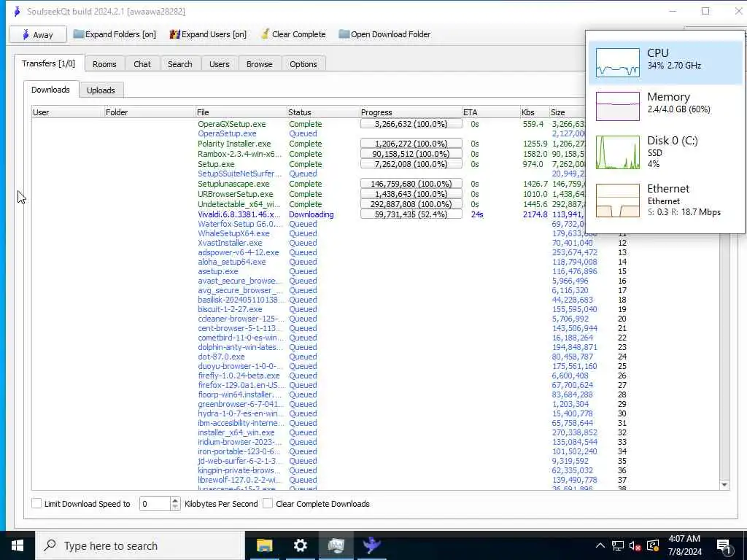Click the Vivaldi download progress bar

411,214
